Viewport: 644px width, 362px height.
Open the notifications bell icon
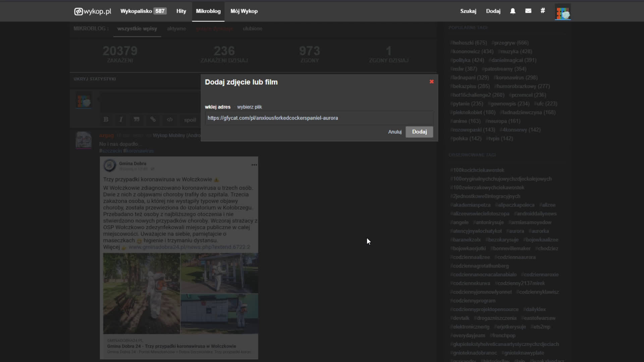pyautogui.click(x=513, y=11)
